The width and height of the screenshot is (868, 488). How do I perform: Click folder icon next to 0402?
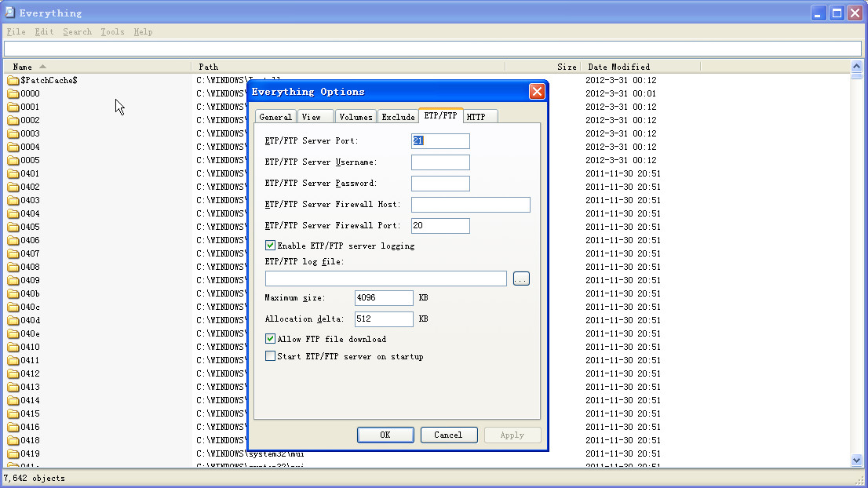13,187
